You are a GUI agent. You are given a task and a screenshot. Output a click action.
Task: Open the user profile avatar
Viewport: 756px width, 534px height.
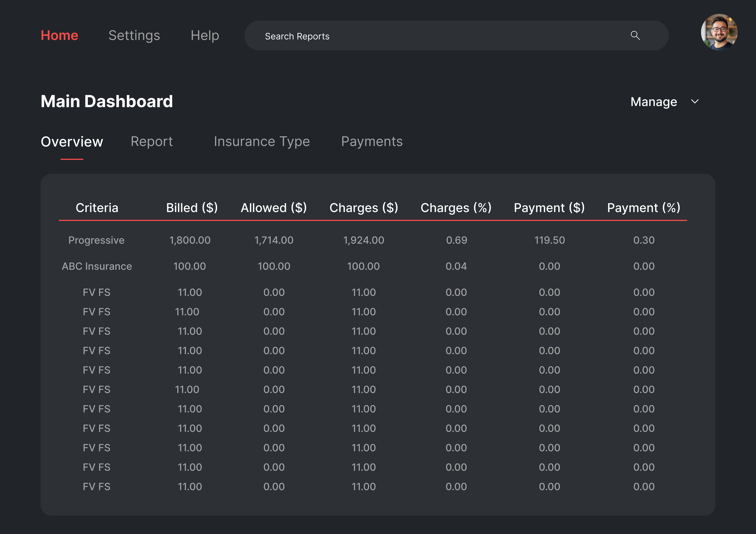click(719, 32)
